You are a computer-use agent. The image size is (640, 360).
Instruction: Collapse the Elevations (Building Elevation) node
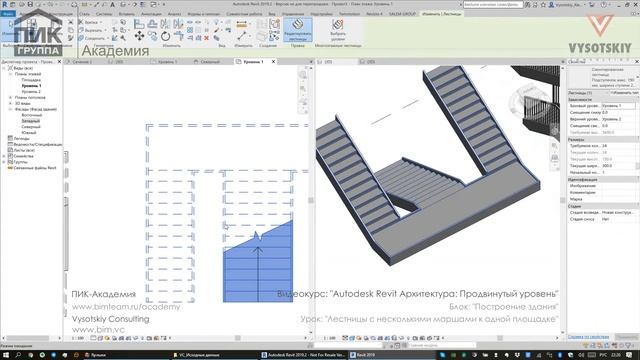tap(10, 109)
